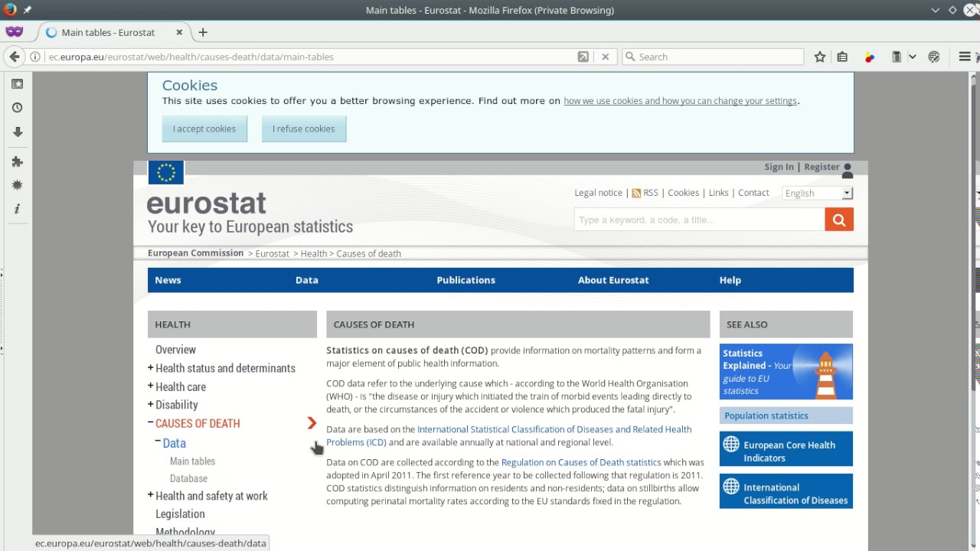Click the starburst icon in left sidebar
Image resolution: width=980 pixels, height=551 pixels.
pos(17,185)
